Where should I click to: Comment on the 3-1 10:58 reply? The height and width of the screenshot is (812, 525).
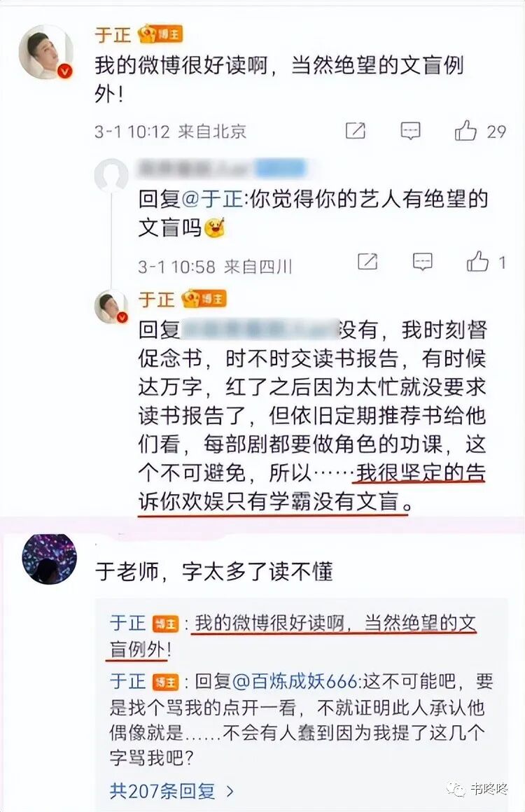tap(423, 262)
